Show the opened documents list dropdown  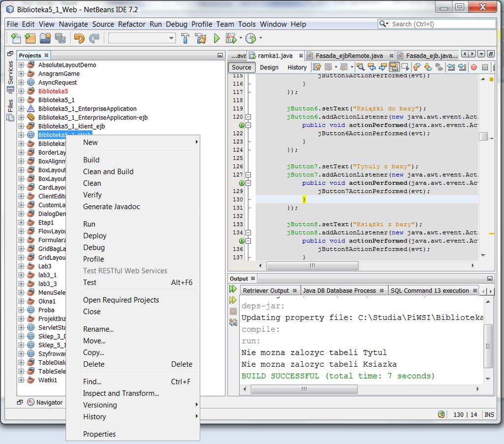(x=481, y=54)
